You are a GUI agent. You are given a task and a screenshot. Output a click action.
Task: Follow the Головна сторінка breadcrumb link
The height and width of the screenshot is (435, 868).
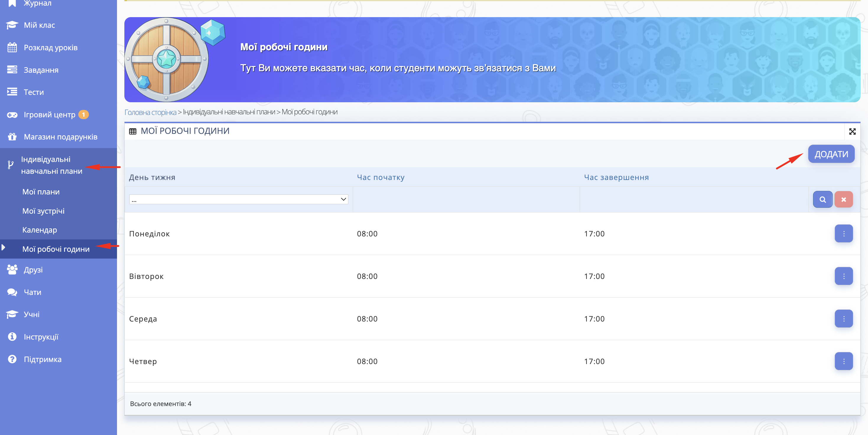coord(150,112)
